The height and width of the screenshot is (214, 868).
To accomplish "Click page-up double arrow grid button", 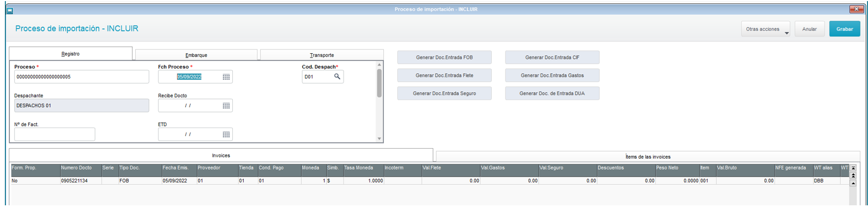I will [x=853, y=176].
